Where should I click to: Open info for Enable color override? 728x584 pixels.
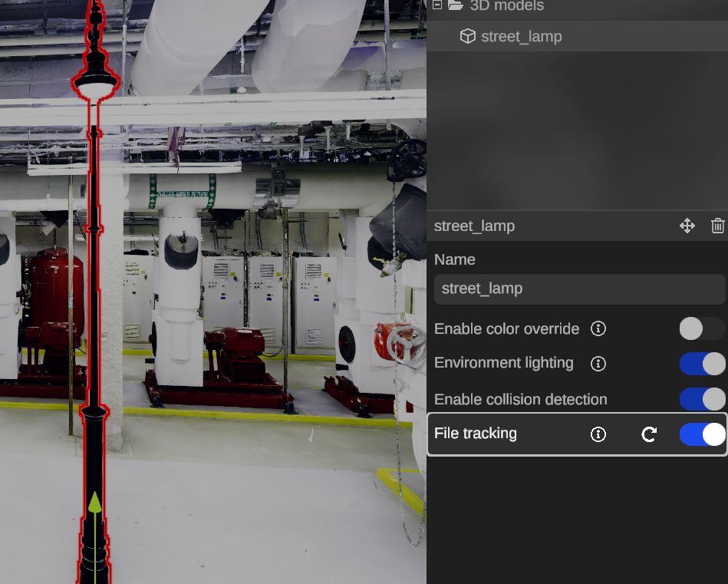point(598,328)
